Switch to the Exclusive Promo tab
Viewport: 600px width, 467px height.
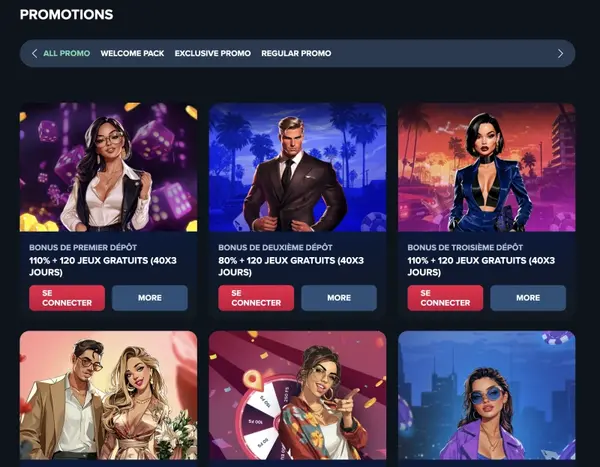(213, 53)
